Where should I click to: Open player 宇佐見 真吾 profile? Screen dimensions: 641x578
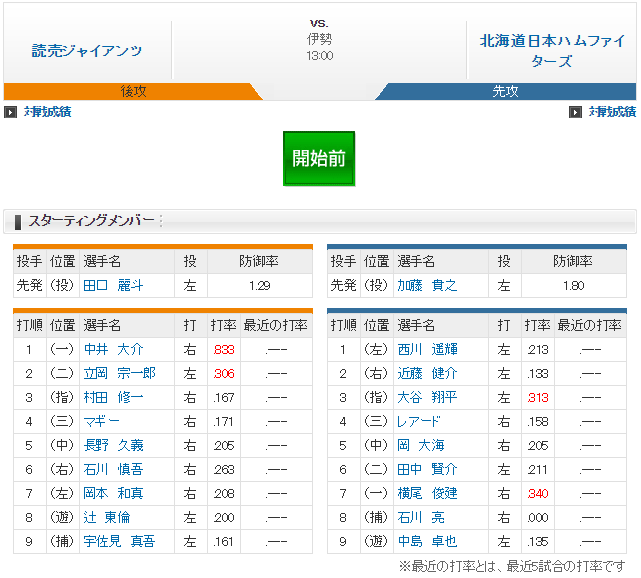[x=119, y=541]
